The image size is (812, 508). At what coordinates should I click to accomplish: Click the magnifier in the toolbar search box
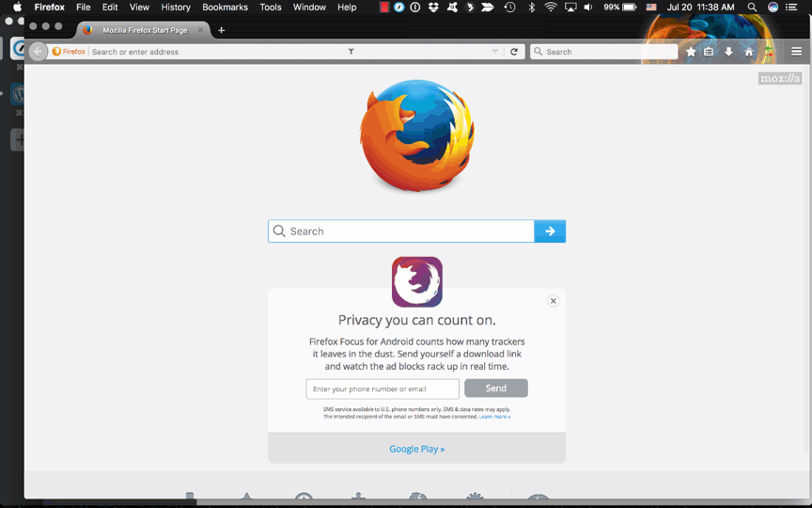[539, 52]
